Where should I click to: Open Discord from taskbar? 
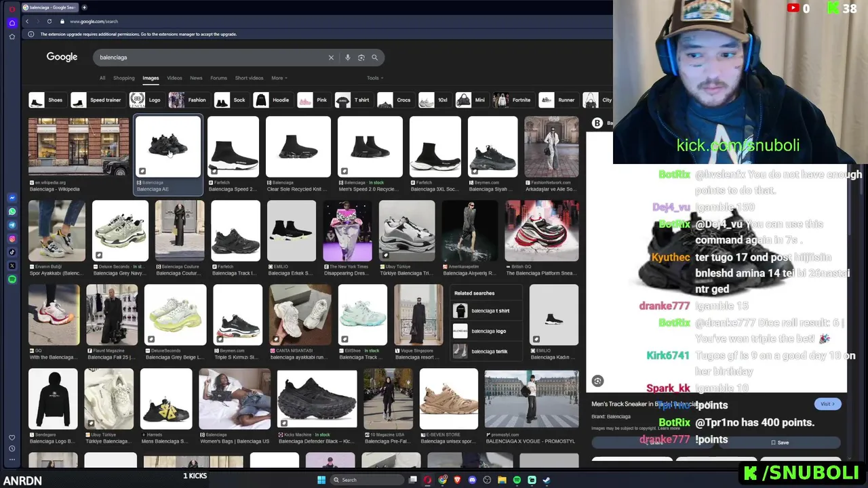coord(472,480)
